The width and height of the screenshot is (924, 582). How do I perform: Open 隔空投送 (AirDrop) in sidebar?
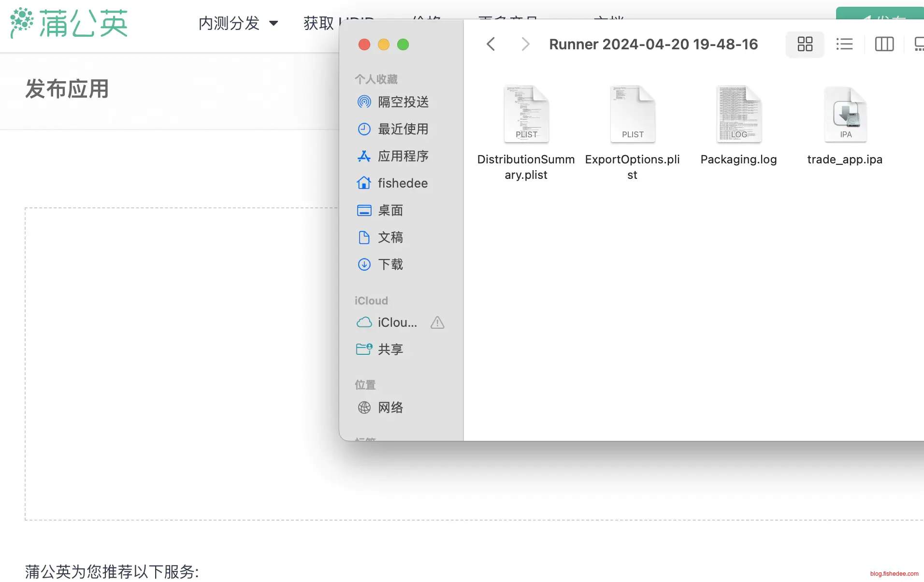403,102
